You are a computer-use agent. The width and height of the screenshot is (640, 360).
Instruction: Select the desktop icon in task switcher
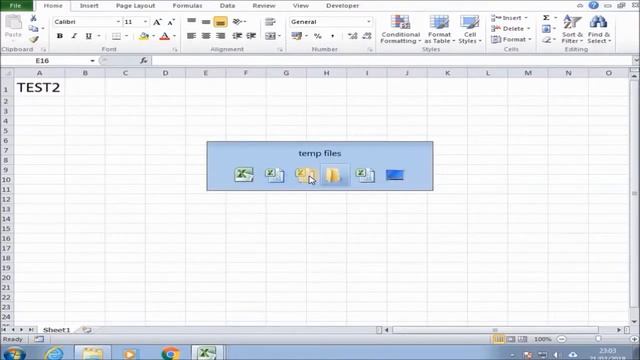(x=395, y=175)
